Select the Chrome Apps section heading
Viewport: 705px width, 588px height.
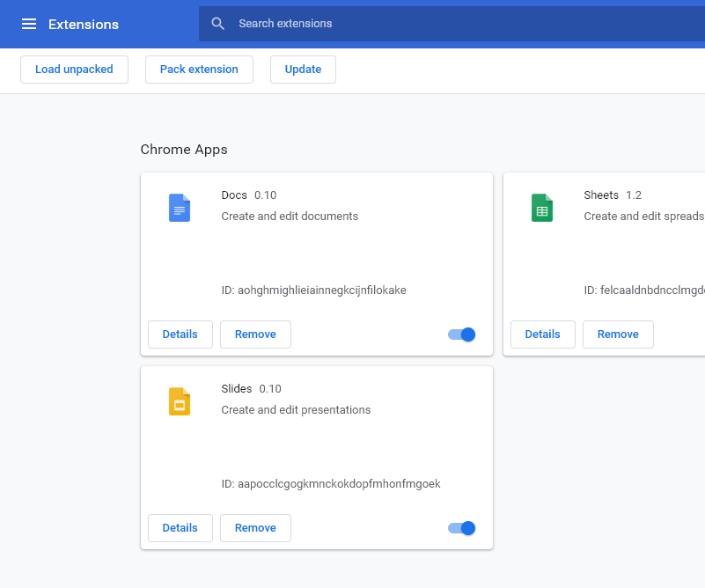pyautogui.click(x=184, y=150)
